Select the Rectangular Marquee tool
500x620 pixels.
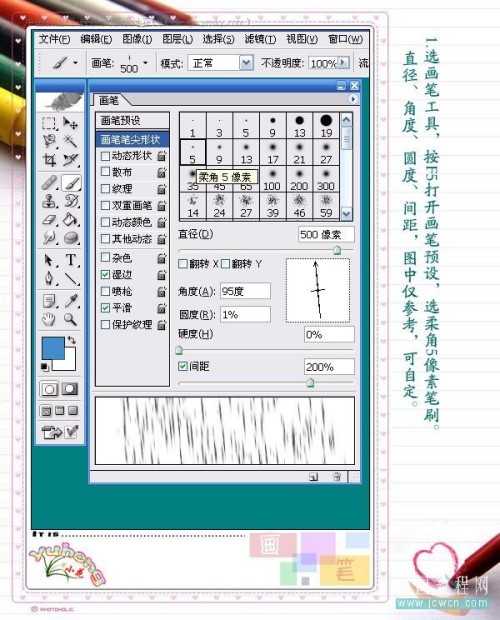pyautogui.click(x=49, y=123)
